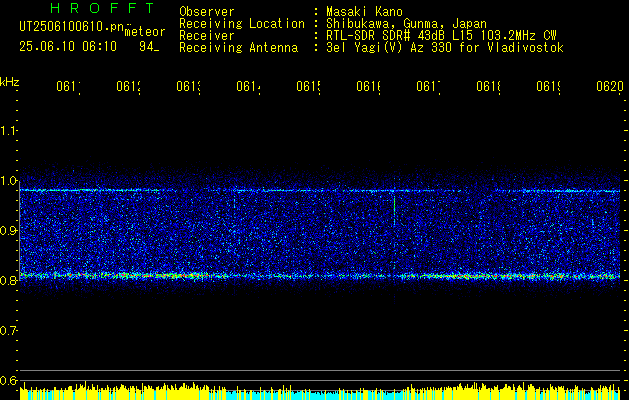Click location Shibukawa, Gunma, Japan
The image size is (629, 400).
point(406,24)
